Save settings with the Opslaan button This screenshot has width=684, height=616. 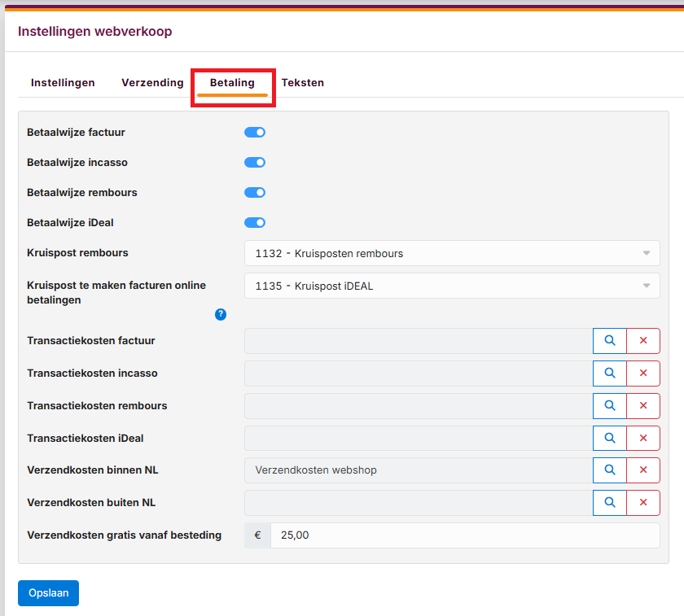tap(48, 593)
